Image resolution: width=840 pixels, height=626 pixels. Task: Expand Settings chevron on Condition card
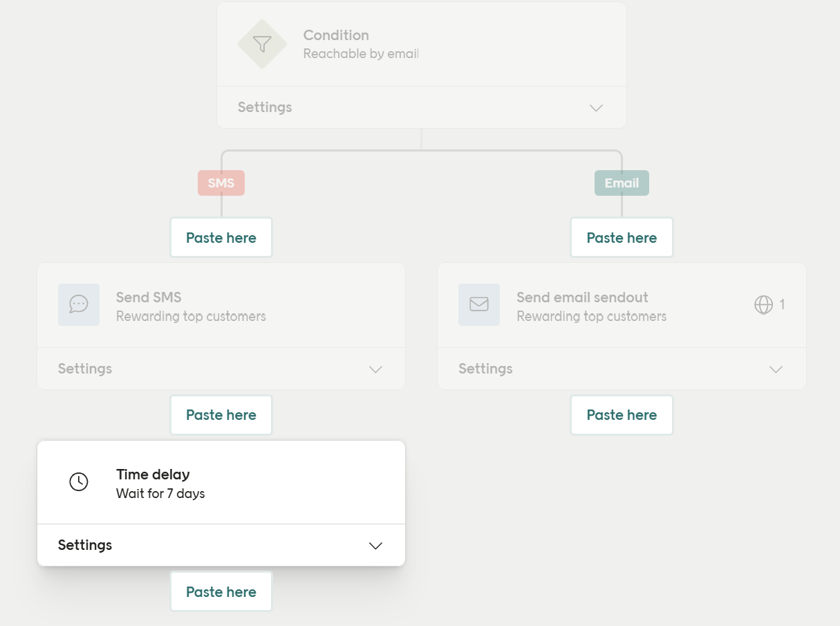596,108
